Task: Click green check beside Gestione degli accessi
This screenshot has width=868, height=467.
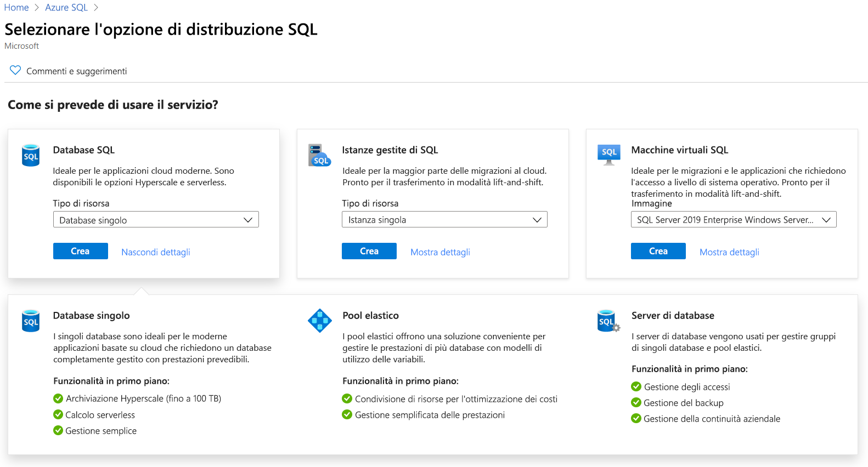Action: click(x=636, y=386)
